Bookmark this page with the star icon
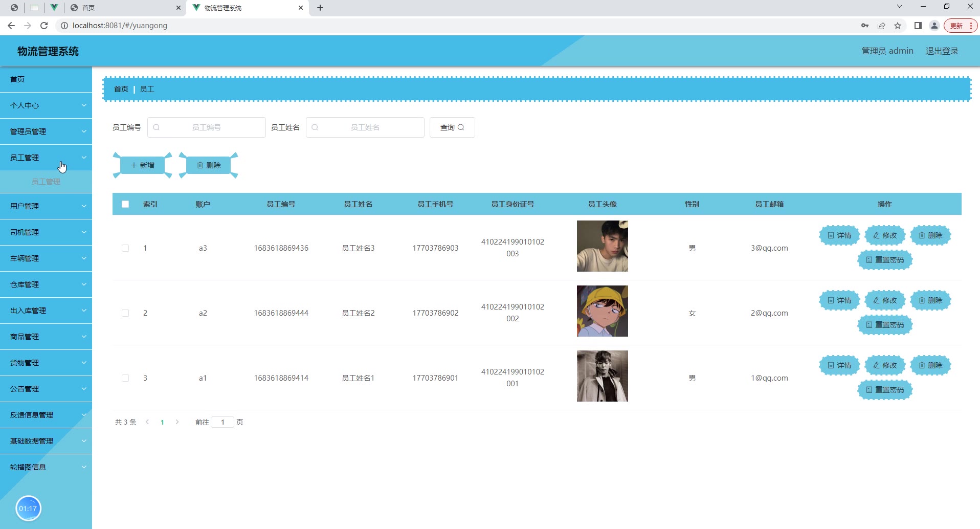Image resolution: width=980 pixels, height=529 pixels. [x=898, y=26]
